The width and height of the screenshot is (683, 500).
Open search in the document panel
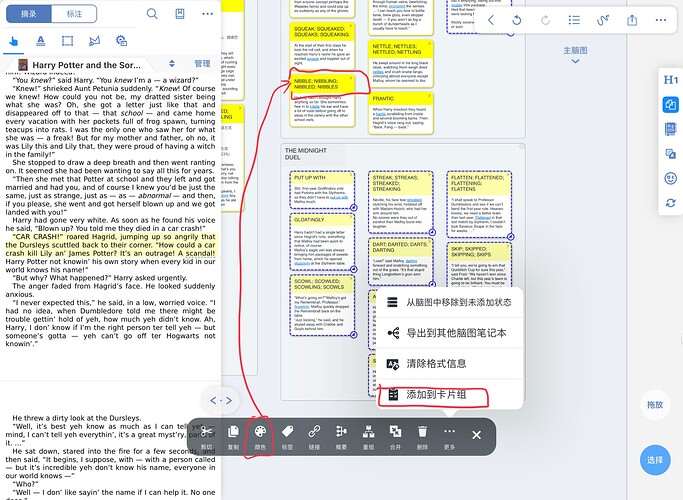click(x=152, y=14)
